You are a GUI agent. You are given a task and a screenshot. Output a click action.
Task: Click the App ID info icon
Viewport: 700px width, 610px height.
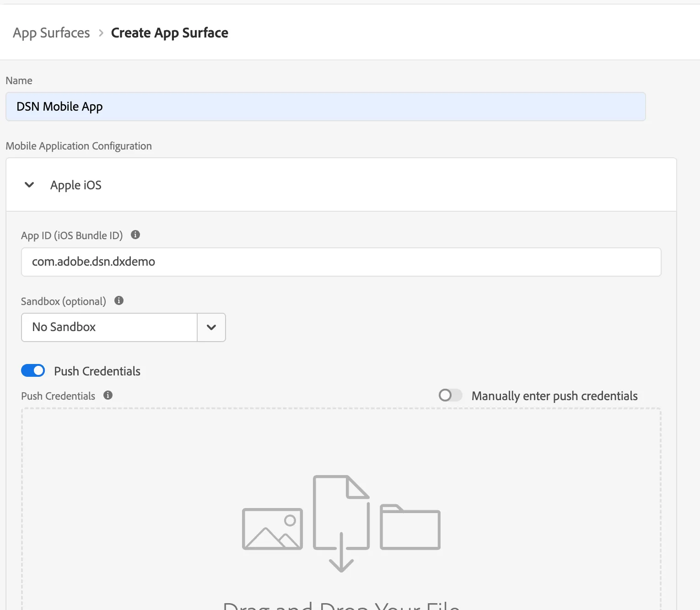(135, 235)
